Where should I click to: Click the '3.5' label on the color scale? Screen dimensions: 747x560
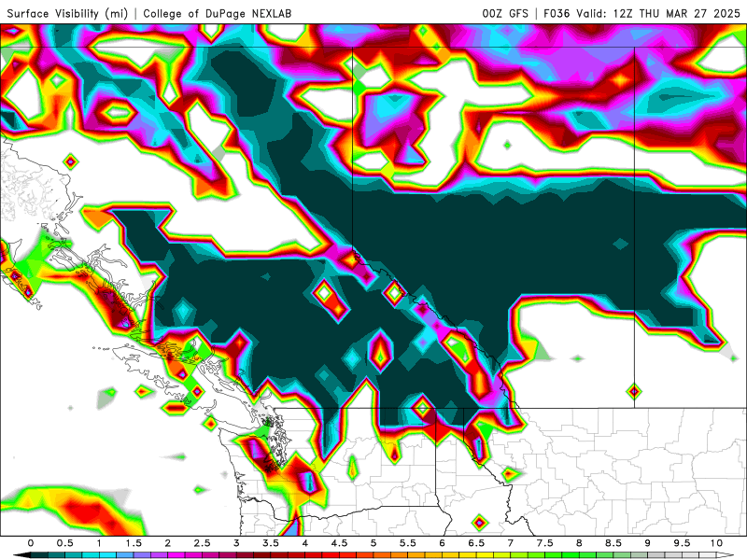(x=271, y=543)
